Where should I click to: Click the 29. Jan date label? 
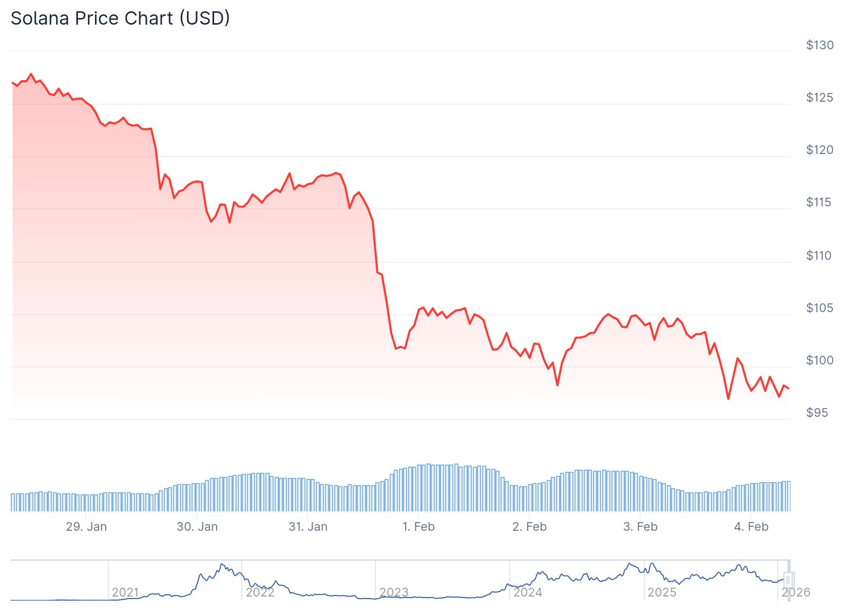click(x=86, y=527)
